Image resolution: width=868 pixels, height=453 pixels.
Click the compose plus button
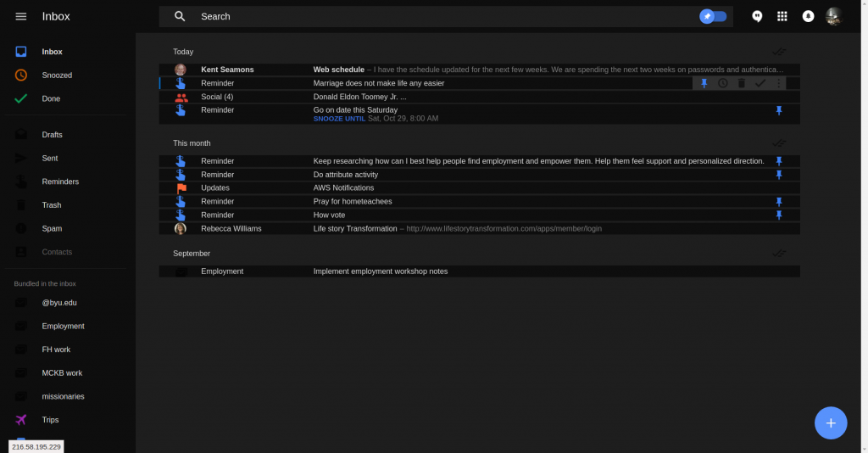(x=831, y=423)
